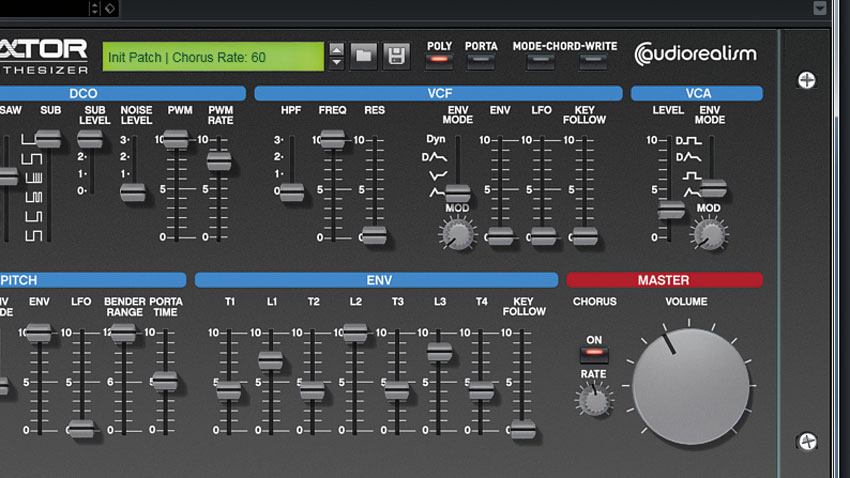Toggle the Chorus ON switch
The height and width of the screenshot is (478, 850).
pyautogui.click(x=594, y=353)
